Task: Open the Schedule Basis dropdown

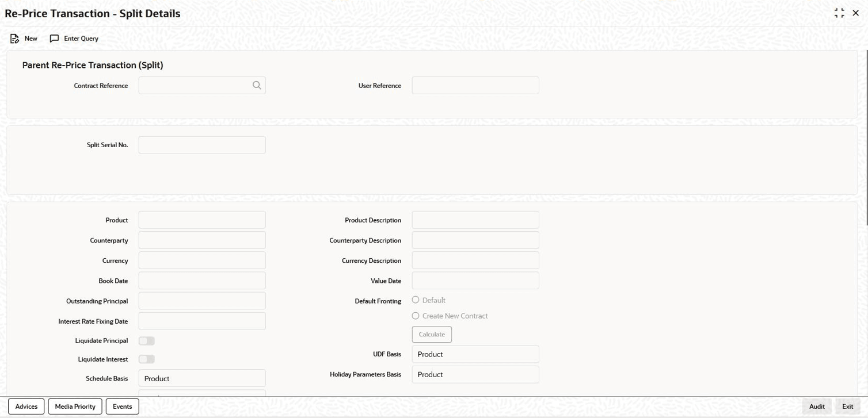Action: (202, 378)
